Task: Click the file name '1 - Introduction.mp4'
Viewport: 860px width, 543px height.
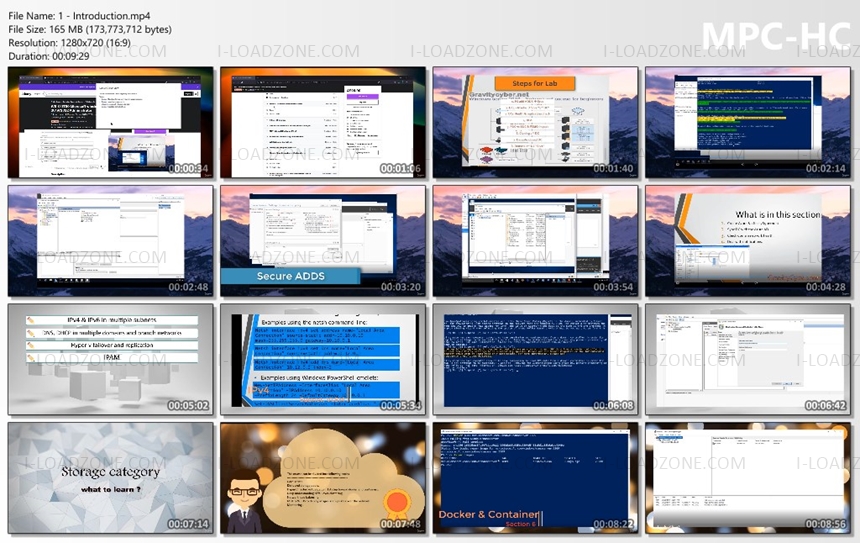Action: click(78, 15)
